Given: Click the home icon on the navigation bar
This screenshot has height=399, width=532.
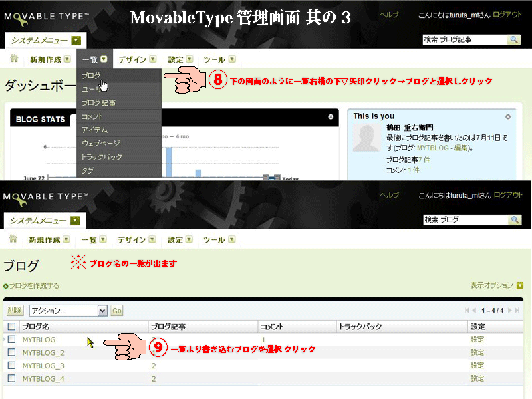Looking at the screenshot, I should 13,59.
